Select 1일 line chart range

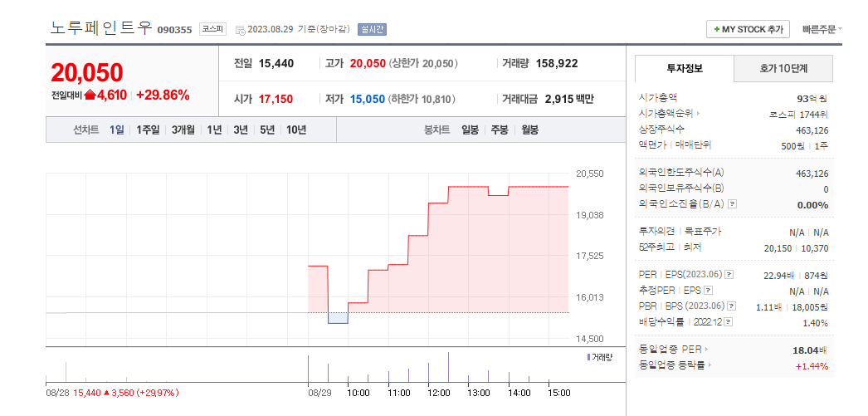click(x=116, y=130)
